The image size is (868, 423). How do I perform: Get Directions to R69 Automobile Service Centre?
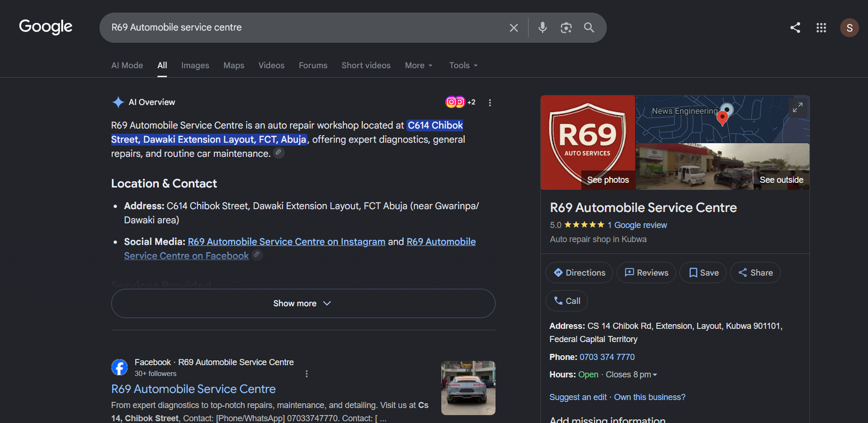point(579,273)
